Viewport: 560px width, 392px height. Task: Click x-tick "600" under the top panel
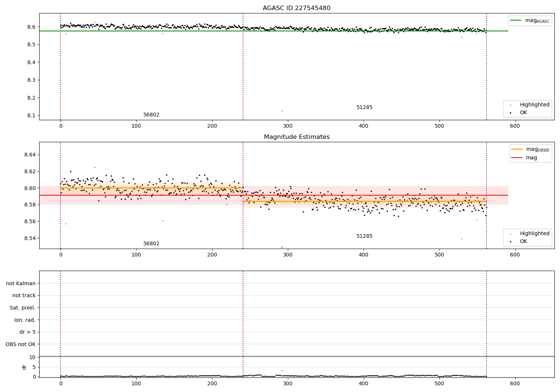(x=515, y=126)
